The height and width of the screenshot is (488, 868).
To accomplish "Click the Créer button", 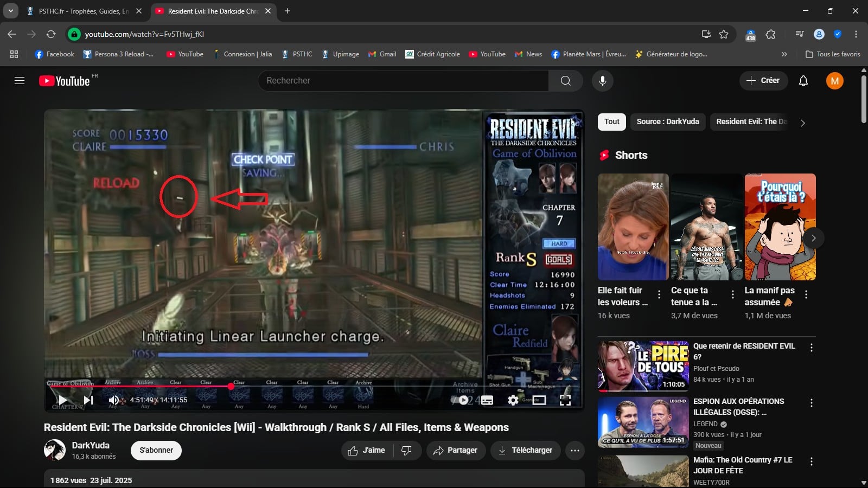I will [763, 81].
